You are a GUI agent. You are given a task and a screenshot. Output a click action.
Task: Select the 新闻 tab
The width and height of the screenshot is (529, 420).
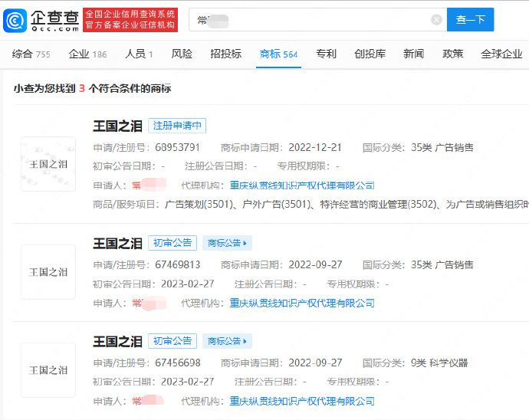(413, 54)
